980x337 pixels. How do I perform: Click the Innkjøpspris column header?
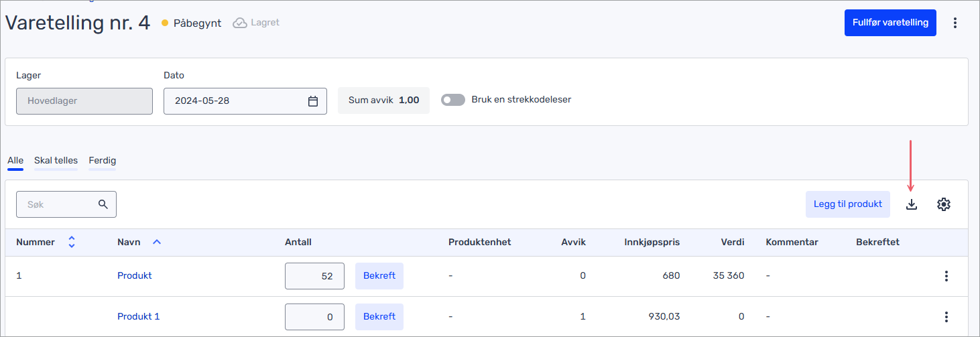point(652,243)
